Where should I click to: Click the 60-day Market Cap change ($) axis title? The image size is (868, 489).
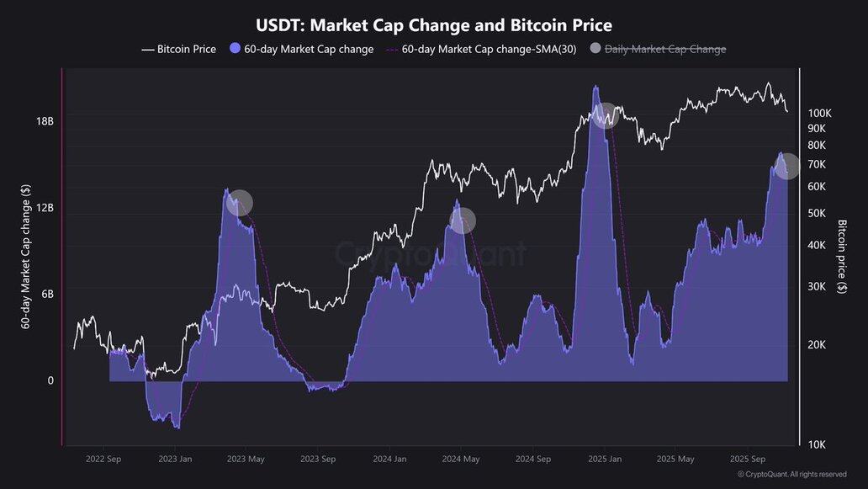tap(25, 257)
